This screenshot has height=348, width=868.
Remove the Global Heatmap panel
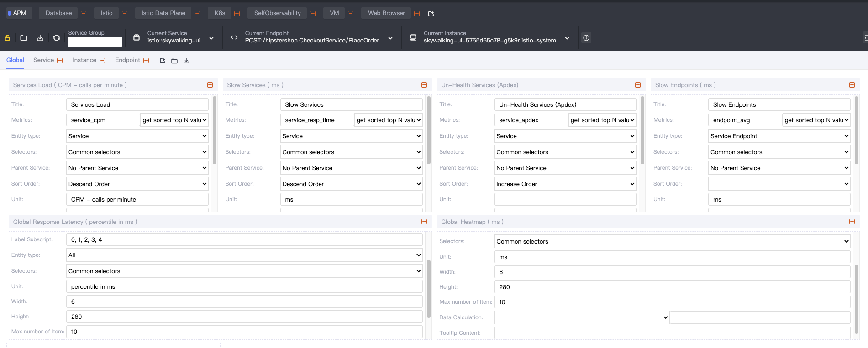point(852,222)
